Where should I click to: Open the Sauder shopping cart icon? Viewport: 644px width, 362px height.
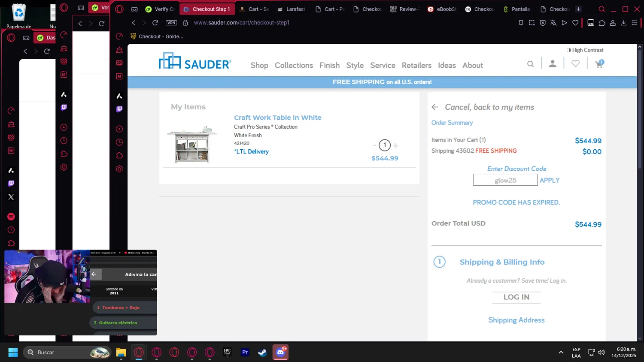tap(599, 63)
